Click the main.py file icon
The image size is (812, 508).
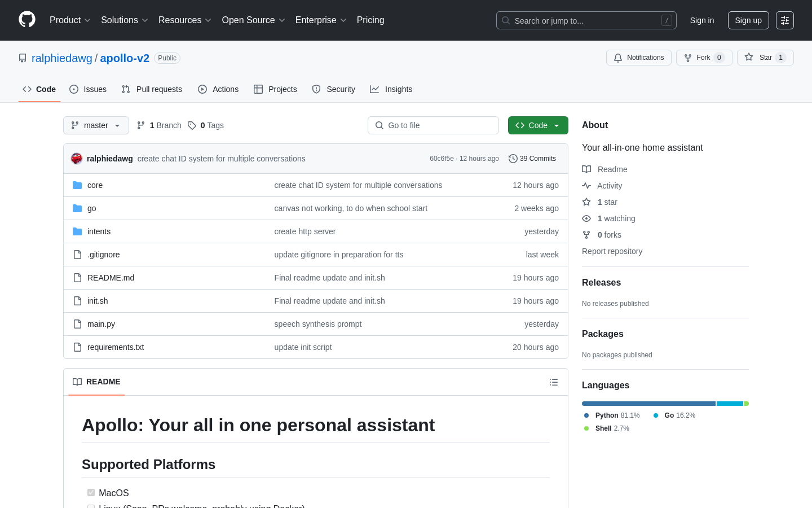point(77,324)
